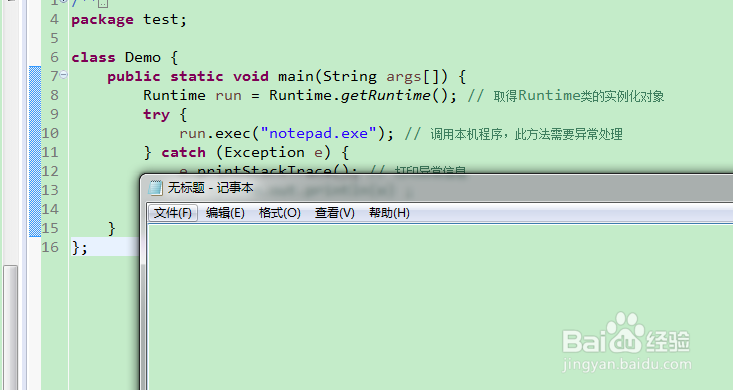This screenshot has width=733, height=390.
Task: Open the 文件(F) menu in Notepad
Action: (172, 213)
